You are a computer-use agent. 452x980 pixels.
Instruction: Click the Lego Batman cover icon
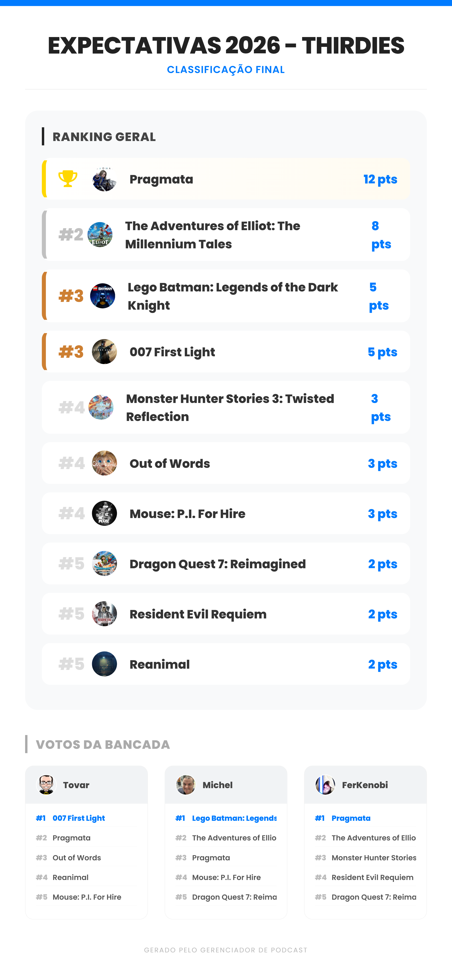[x=103, y=296]
